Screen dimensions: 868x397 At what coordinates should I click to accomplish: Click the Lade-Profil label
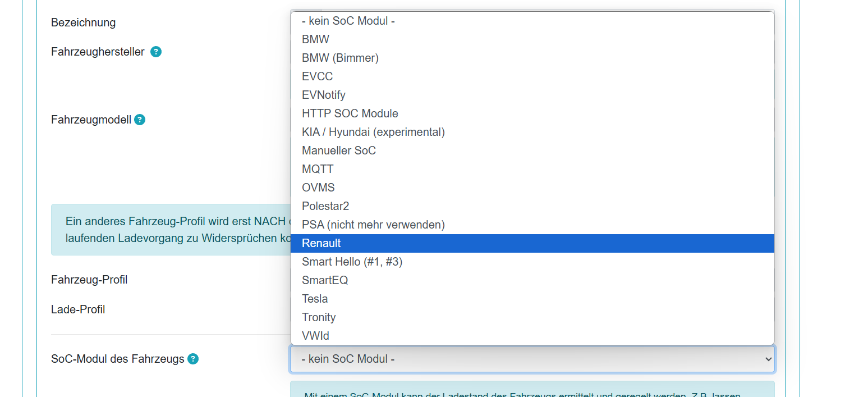click(x=78, y=309)
